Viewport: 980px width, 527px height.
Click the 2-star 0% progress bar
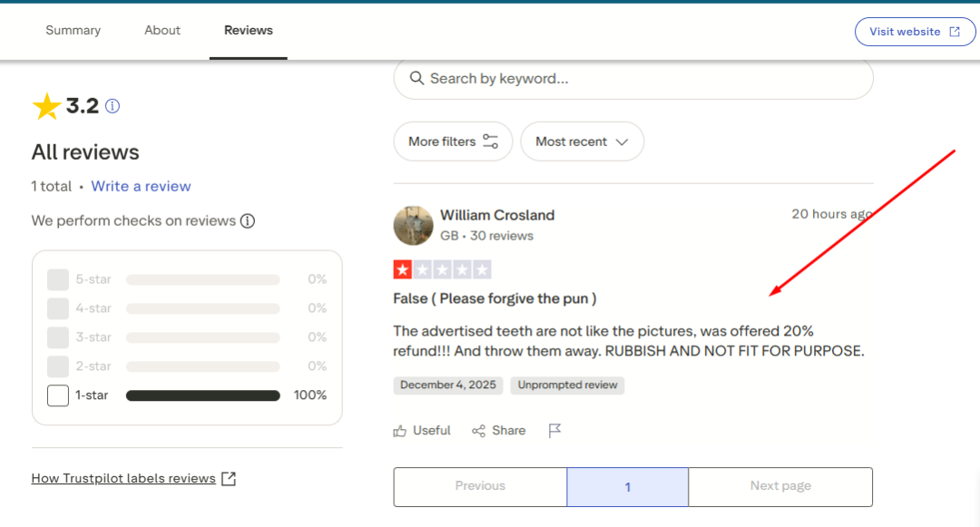tap(202, 366)
